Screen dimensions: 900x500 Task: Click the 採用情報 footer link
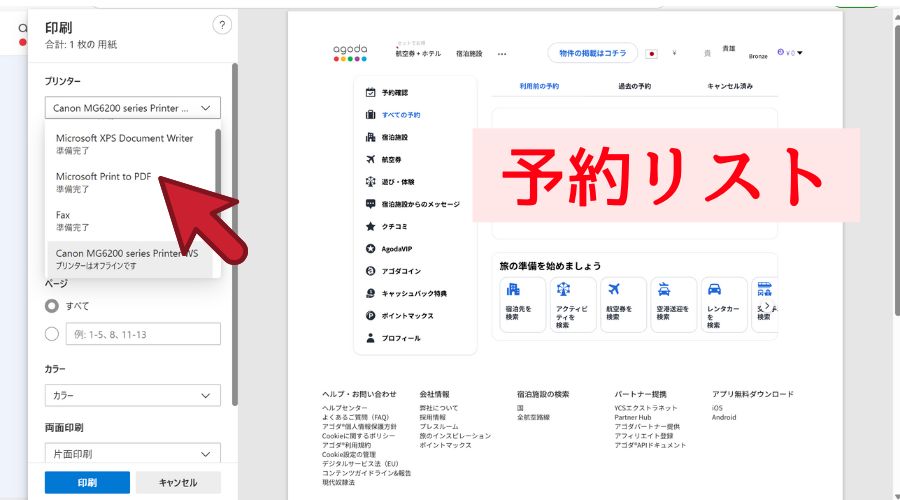point(432,417)
